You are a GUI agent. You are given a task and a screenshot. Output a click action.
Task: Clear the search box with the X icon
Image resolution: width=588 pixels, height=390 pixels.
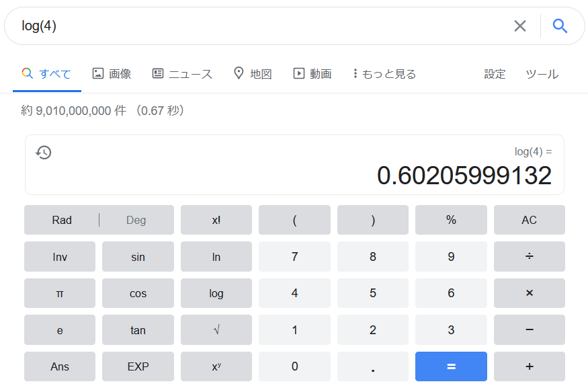tap(519, 26)
